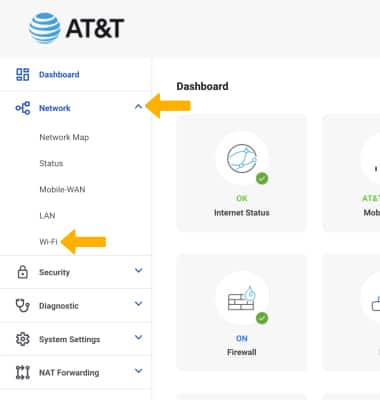Expand the NAT Forwarding chevron
This screenshot has width=380, height=400.
click(138, 371)
